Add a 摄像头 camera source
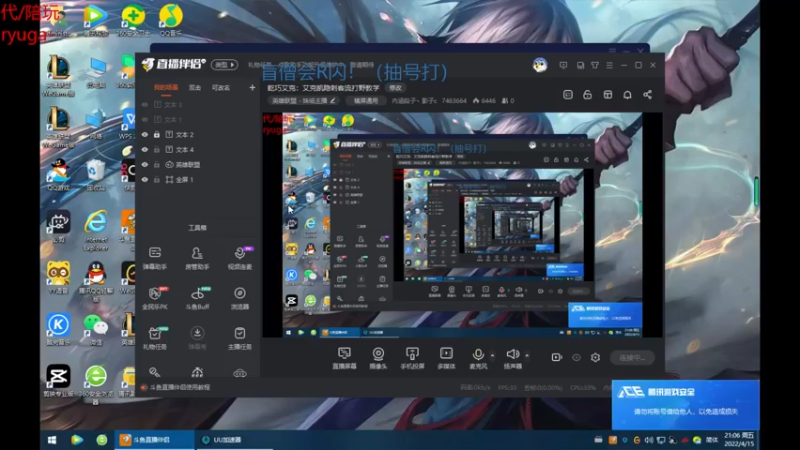The image size is (800, 450). 378,358
